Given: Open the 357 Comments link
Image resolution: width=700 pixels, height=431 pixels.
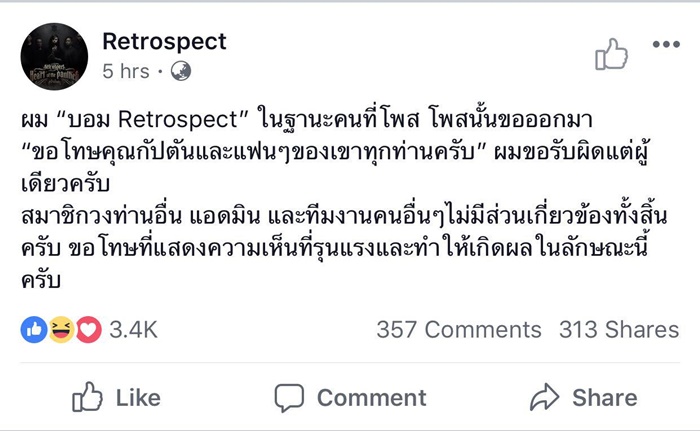Looking at the screenshot, I should pos(458,330).
